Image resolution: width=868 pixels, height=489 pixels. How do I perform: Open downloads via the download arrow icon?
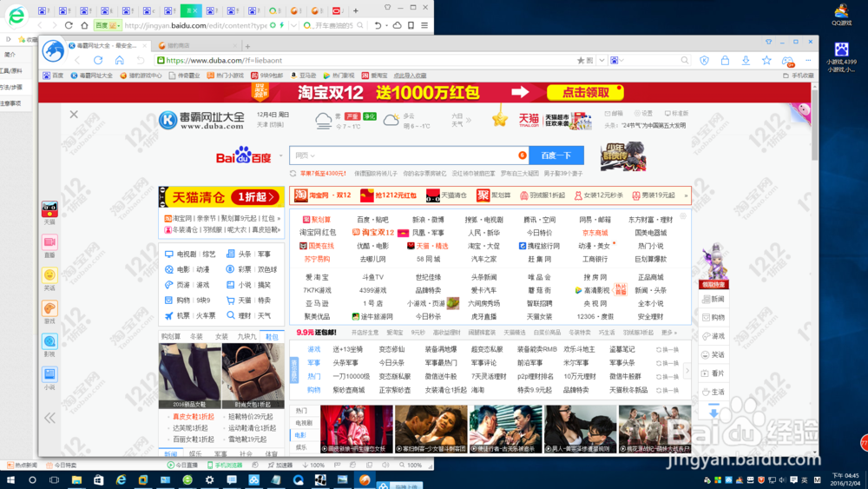(746, 60)
